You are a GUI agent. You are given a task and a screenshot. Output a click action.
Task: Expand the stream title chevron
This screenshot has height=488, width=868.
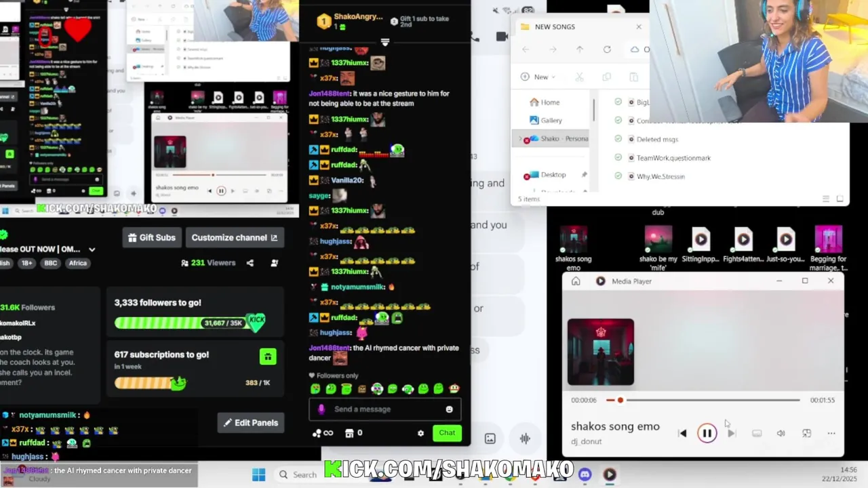pyautogui.click(x=92, y=249)
